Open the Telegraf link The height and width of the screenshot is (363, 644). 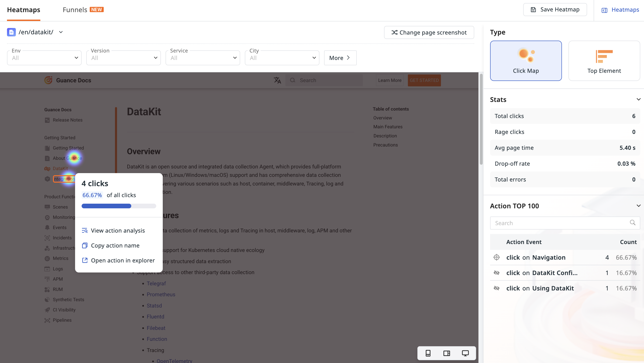point(156,283)
